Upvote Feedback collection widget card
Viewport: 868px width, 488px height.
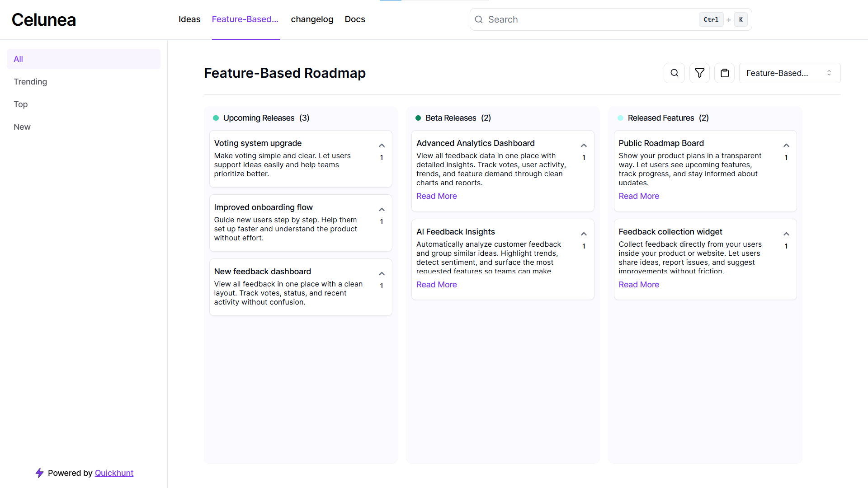pyautogui.click(x=786, y=234)
